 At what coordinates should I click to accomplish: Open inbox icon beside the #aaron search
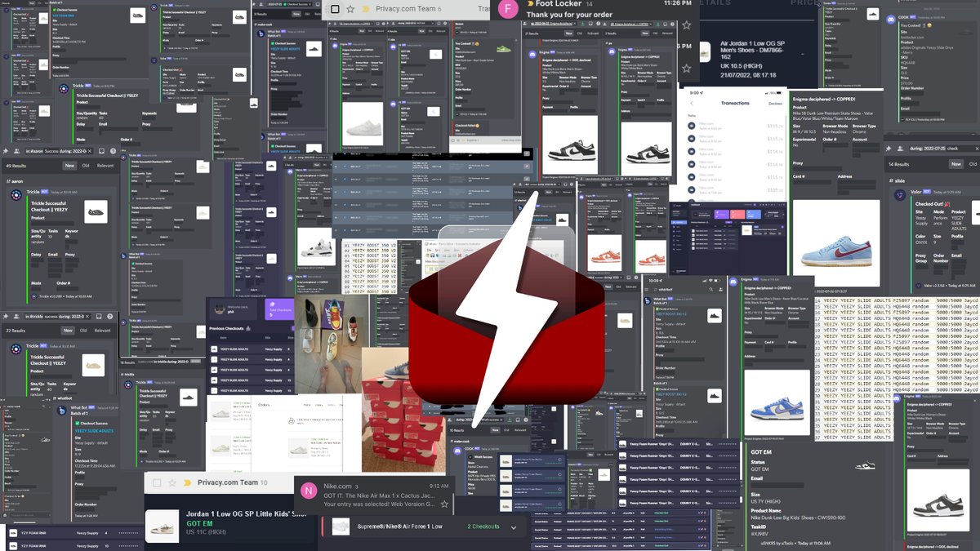click(x=101, y=151)
